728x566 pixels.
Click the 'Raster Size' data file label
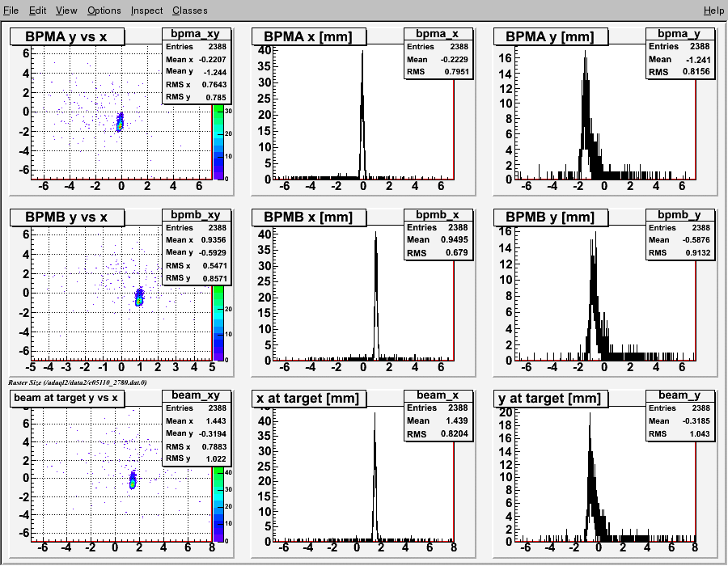click(77, 382)
